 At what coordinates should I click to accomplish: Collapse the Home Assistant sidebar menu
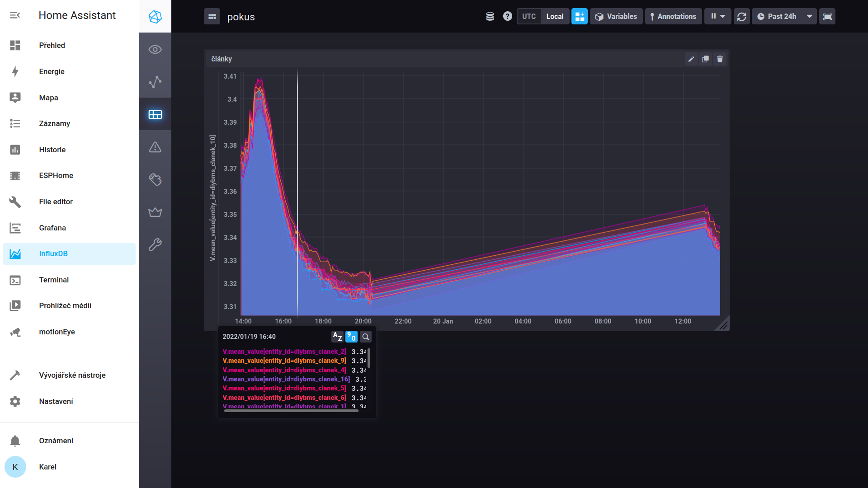coord(15,15)
